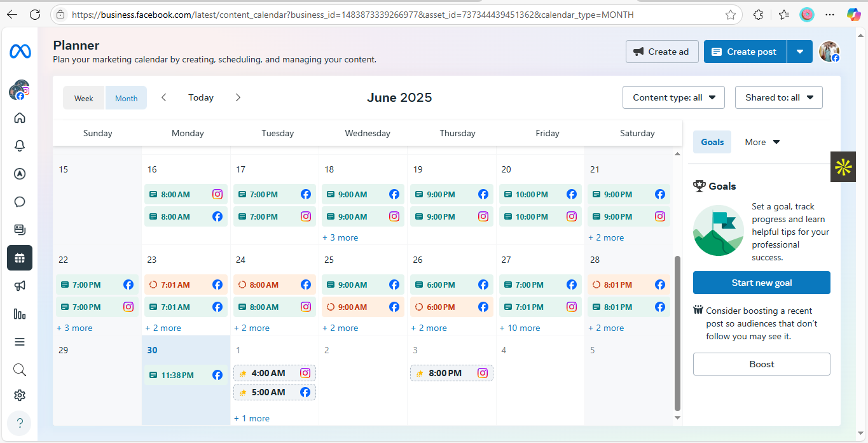
Task: Show '+ 10 more' posts on June 27
Action: click(520, 328)
